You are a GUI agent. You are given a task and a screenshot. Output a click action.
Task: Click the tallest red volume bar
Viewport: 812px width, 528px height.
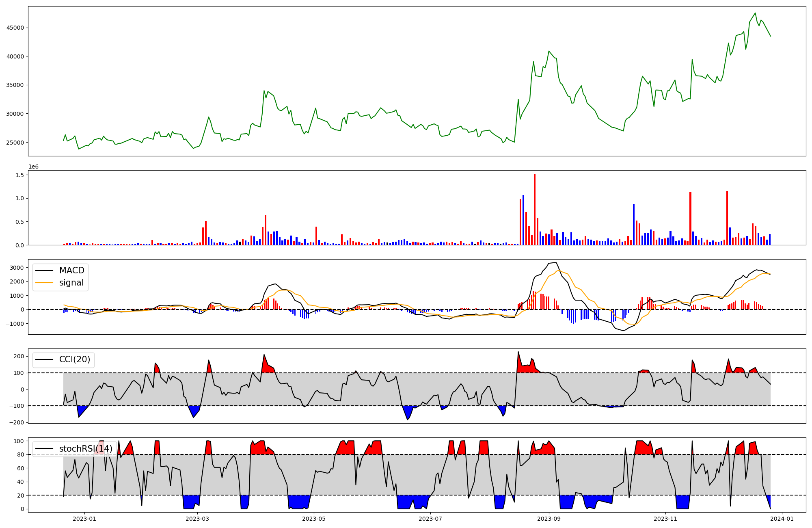pos(535,209)
